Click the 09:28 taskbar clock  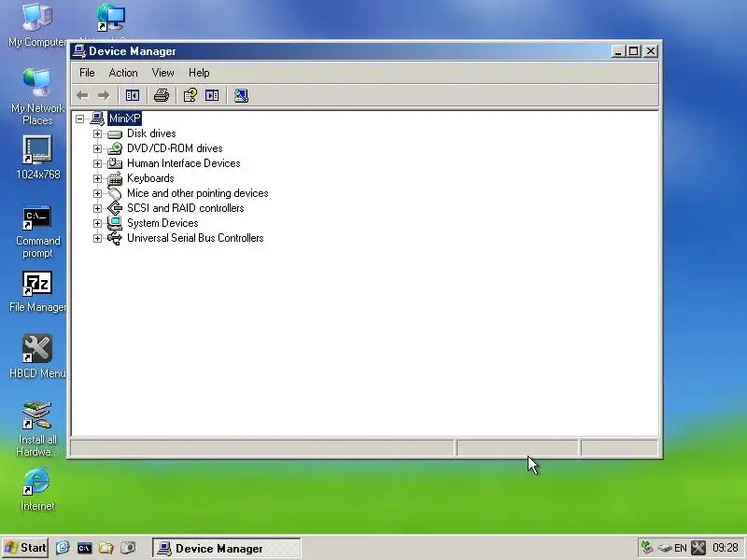726,548
